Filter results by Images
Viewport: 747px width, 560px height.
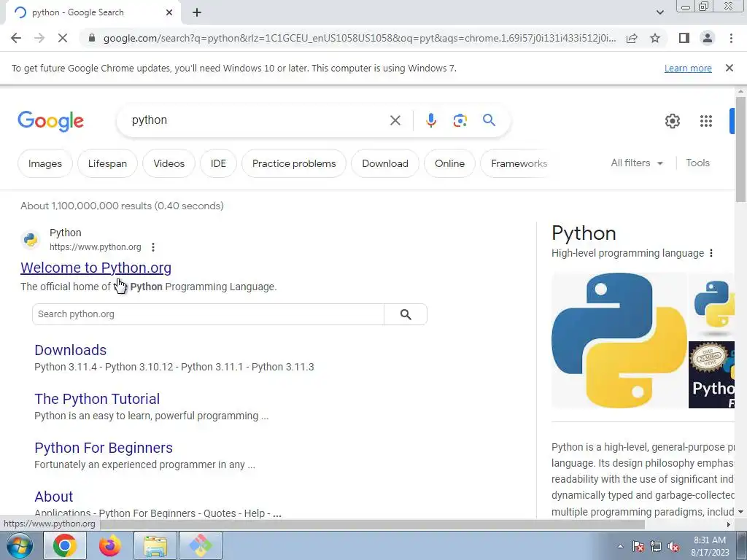(x=44, y=163)
